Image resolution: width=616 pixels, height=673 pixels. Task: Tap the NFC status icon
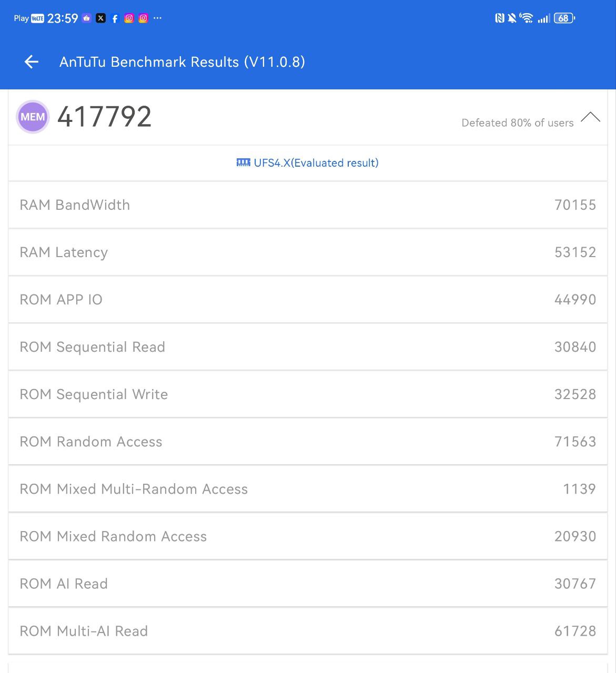[499, 18]
